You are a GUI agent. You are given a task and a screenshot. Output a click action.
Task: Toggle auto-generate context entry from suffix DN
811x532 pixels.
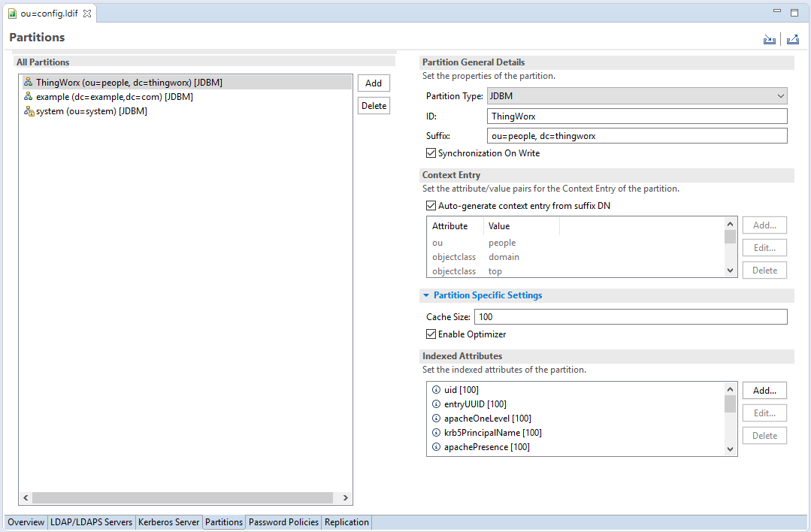click(x=431, y=205)
